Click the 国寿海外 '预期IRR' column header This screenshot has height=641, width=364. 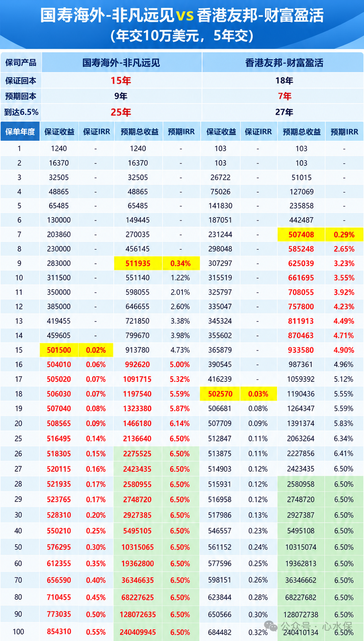pos(181,132)
